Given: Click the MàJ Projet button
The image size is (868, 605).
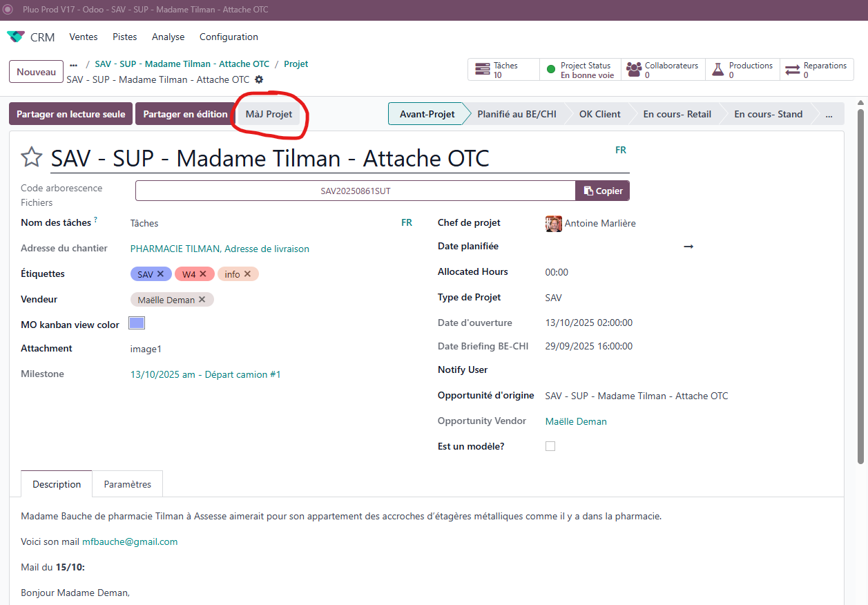Looking at the screenshot, I should pos(269,115).
